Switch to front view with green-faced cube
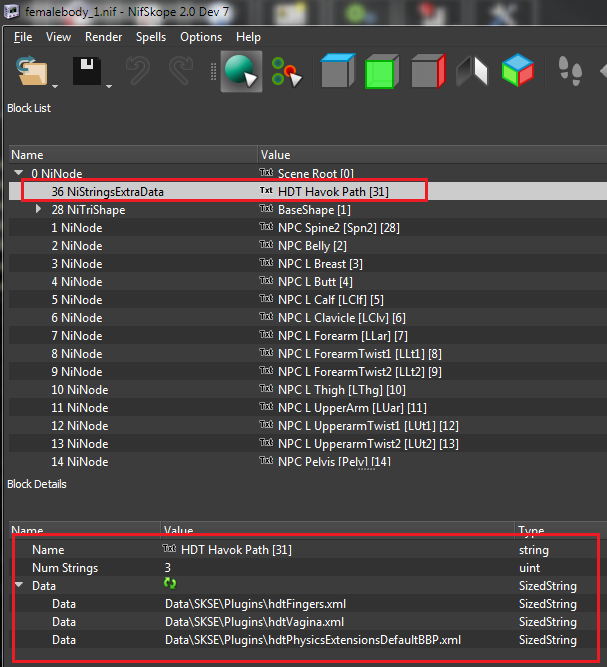 coord(382,71)
